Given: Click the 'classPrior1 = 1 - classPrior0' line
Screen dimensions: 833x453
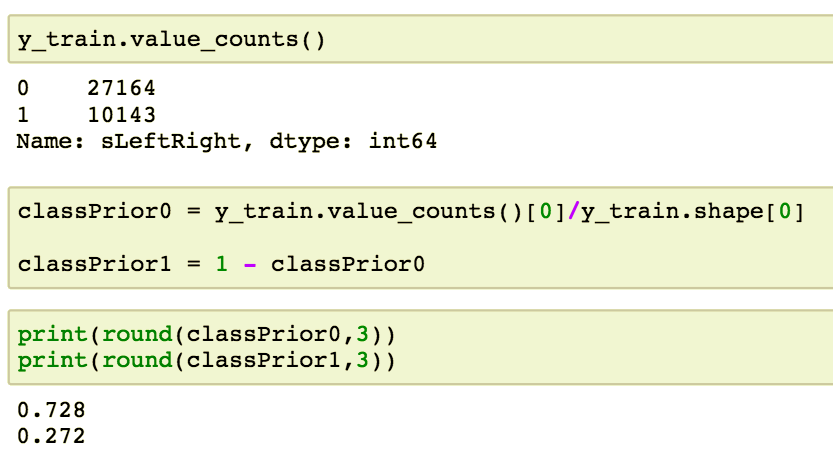Looking at the screenshot, I should (221, 264).
